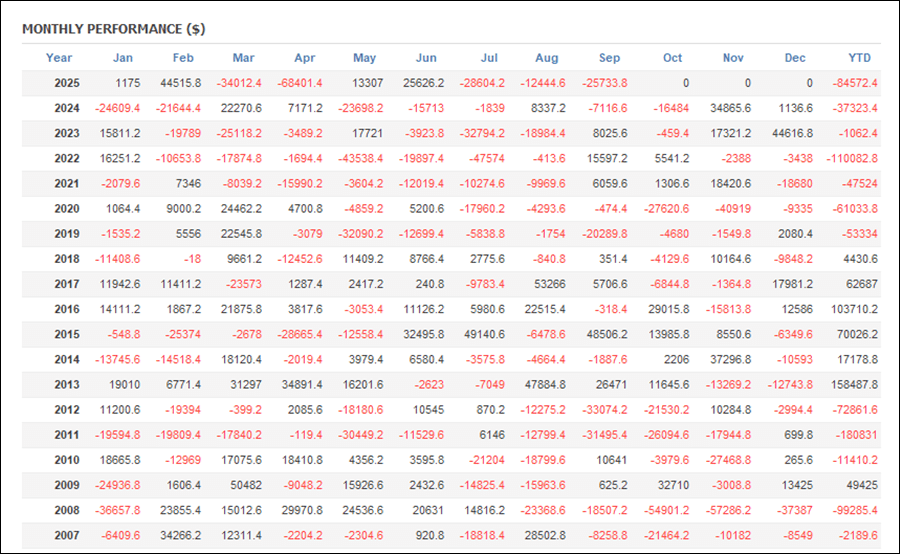Select the 2025 YTD value -84572.4
The width and height of the screenshot is (900, 554).
tap(855, 83)
